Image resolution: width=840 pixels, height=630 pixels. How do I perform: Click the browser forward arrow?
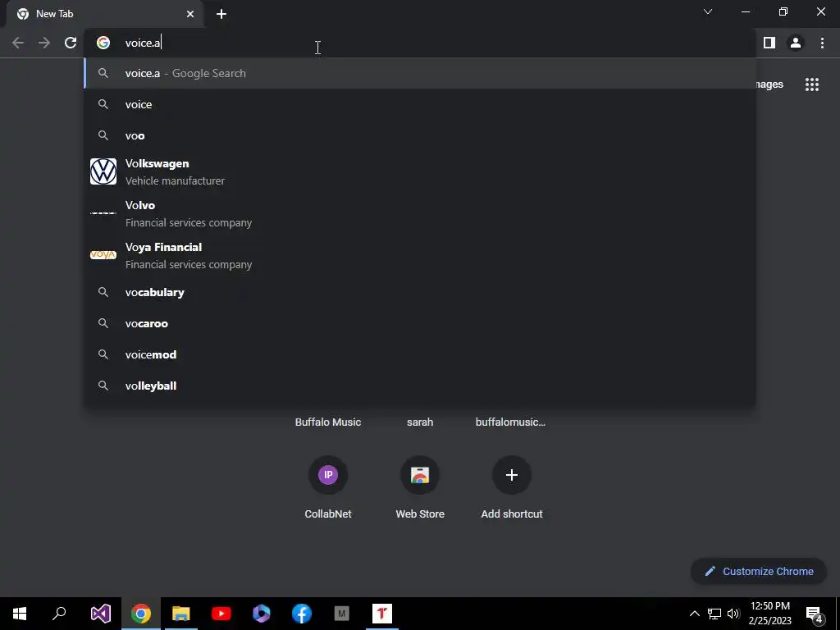[44, 43]
